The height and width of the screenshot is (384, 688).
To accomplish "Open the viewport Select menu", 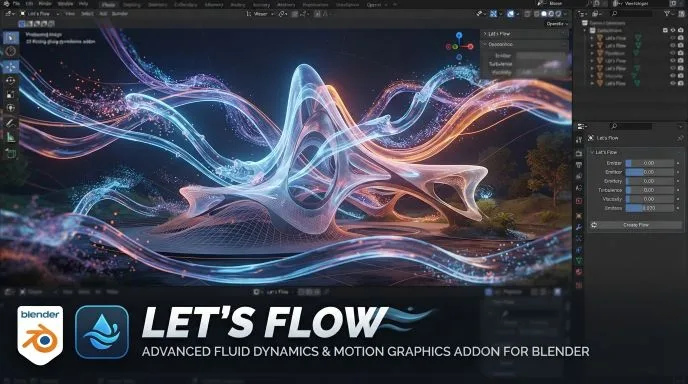I will (87, 14).
